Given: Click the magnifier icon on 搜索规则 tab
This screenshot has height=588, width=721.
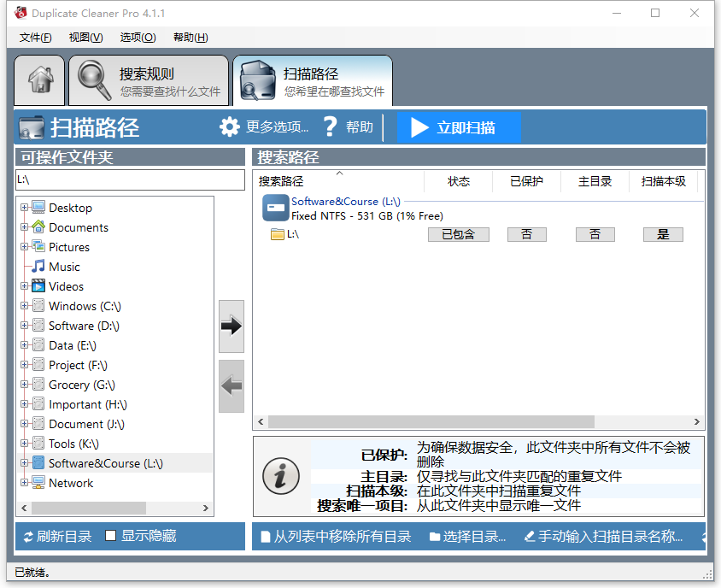Looking at the screenshot, I should point(94,80).
